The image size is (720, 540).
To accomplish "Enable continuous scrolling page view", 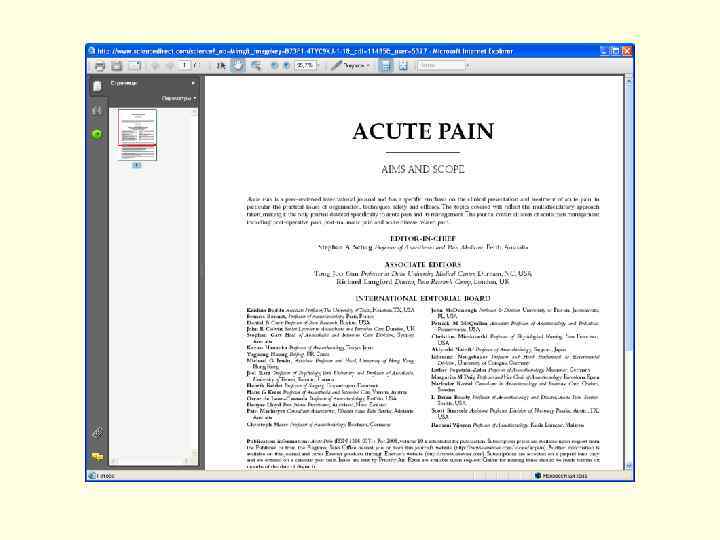I will tap(386, 66).
